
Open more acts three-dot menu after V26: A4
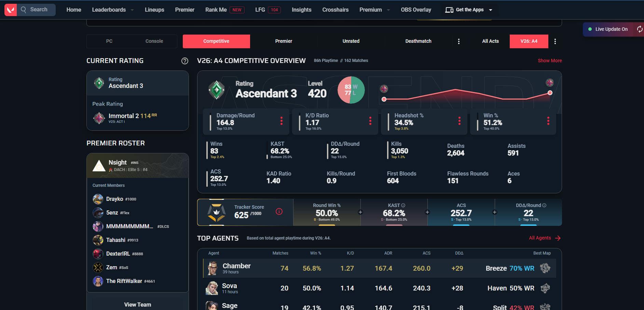[x=555, y=41]
